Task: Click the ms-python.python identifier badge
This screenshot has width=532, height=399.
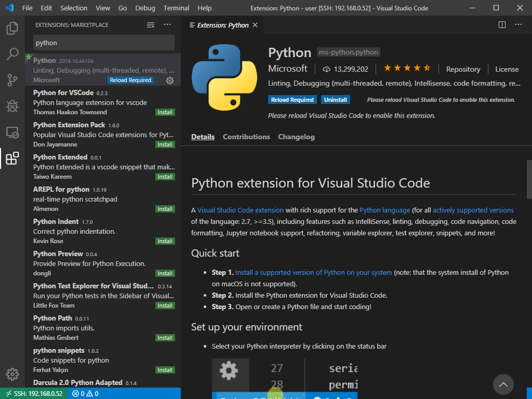Action: point(349,52)
